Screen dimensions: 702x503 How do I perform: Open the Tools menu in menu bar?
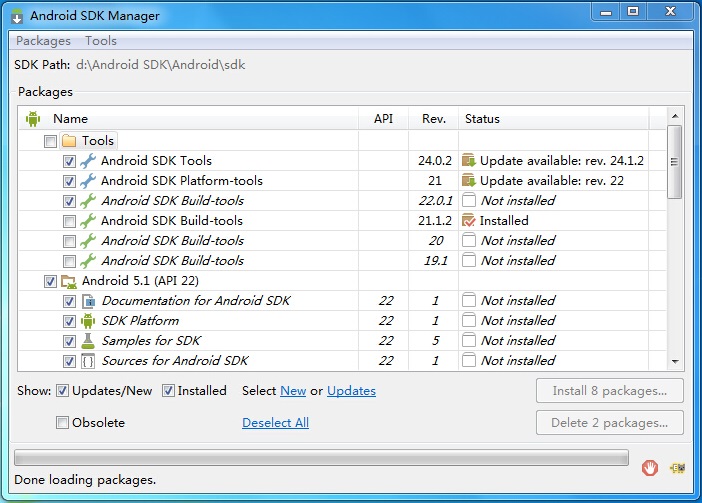[x=101, y=41]
